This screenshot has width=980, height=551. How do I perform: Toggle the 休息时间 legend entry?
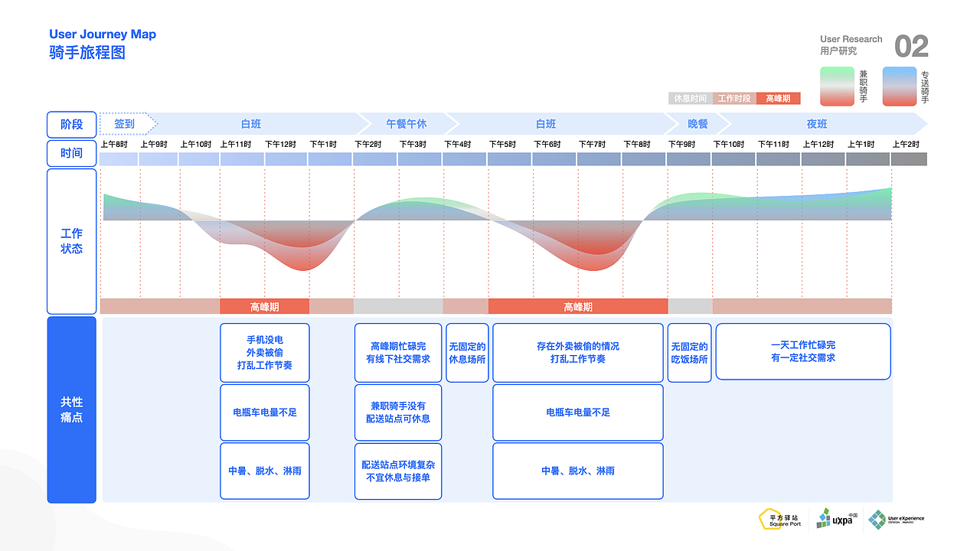pos(691,98)
